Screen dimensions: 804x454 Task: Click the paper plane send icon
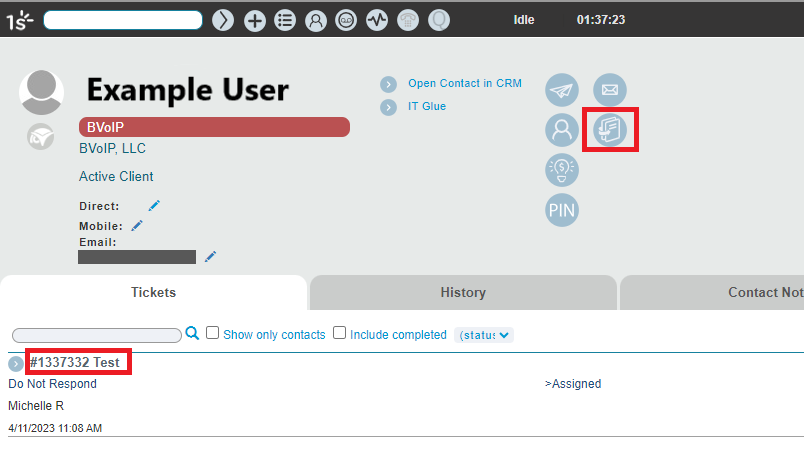coord(562,90)
